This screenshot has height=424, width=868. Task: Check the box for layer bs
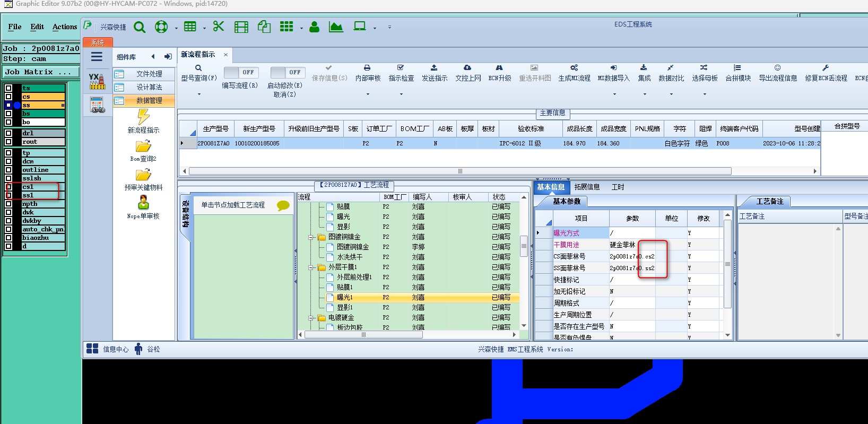pyautogui.click(x=8, y=114)
